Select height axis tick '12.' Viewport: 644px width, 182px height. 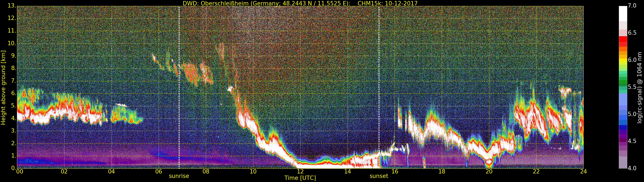[12, 18]
